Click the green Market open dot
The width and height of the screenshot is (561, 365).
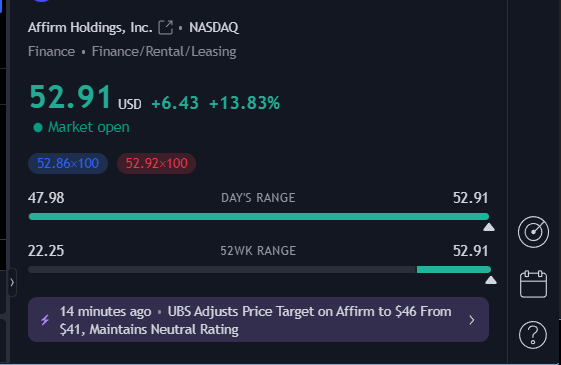pyautogui.click(x=38, y=127)
